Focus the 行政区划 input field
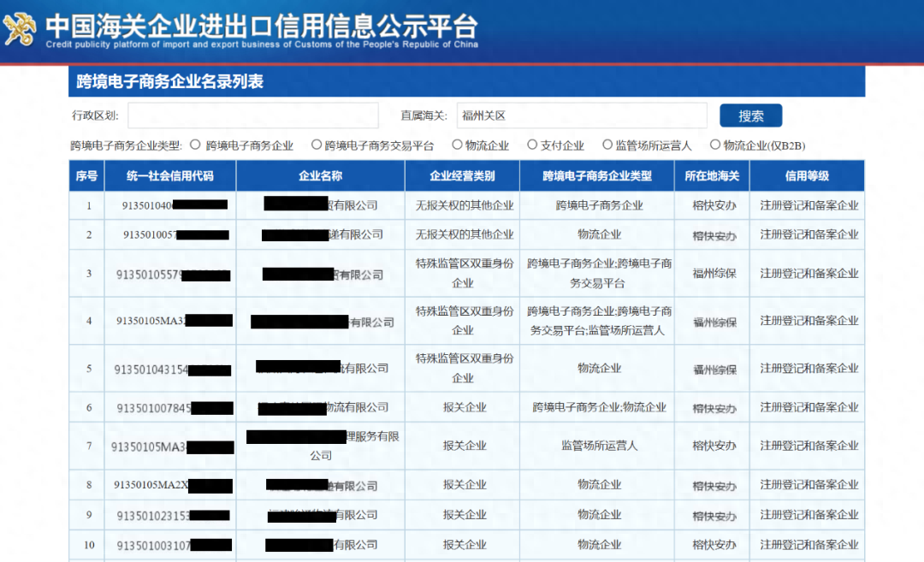The width and height of the screenshot is (924, 562). (252, 115)
